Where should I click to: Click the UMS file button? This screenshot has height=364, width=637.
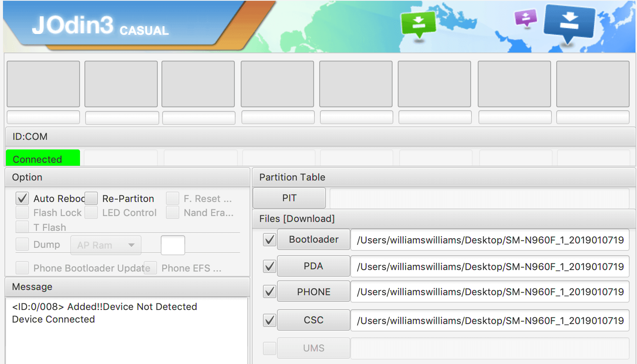314,348
